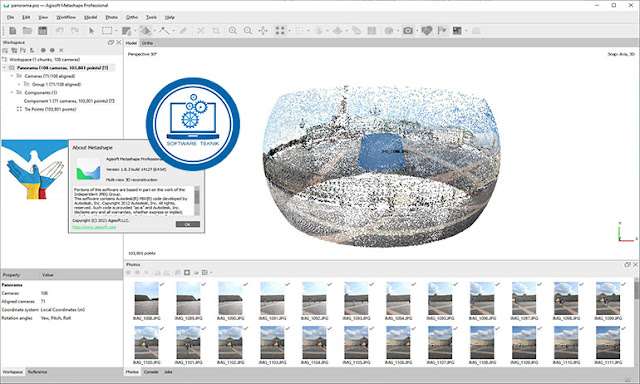Open the agisoft.com link in About dialog

[x=94, y=227]
